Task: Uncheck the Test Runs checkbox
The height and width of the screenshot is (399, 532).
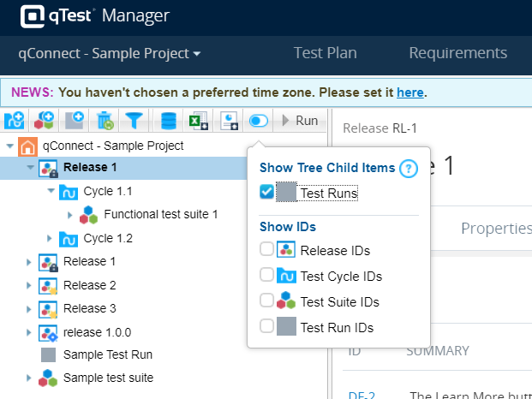Action: tap(266, 192)
